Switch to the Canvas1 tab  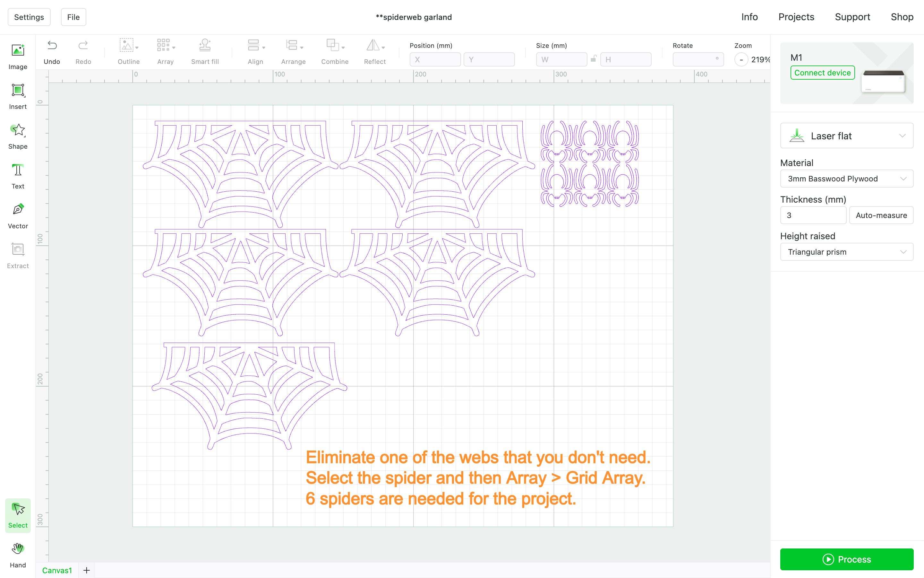[57, 570]
